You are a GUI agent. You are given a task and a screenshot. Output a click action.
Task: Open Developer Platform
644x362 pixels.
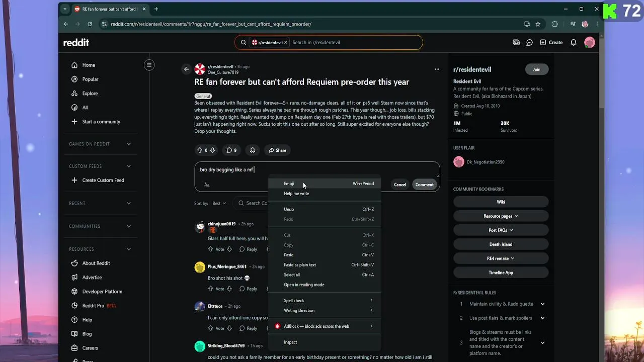102,291
